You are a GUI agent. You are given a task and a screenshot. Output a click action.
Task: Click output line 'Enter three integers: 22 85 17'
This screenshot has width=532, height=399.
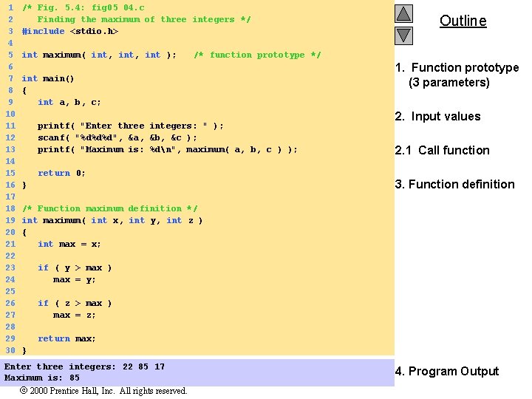click(x=84, y=366)
